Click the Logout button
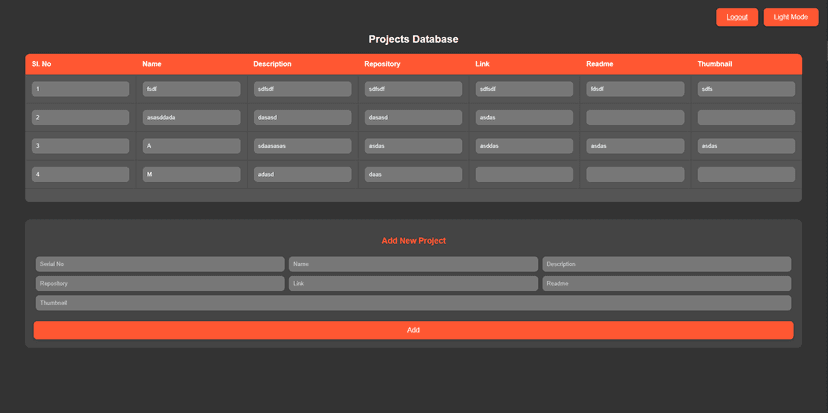Viewport: 828px width, 413px height. (x=737, y=17)
